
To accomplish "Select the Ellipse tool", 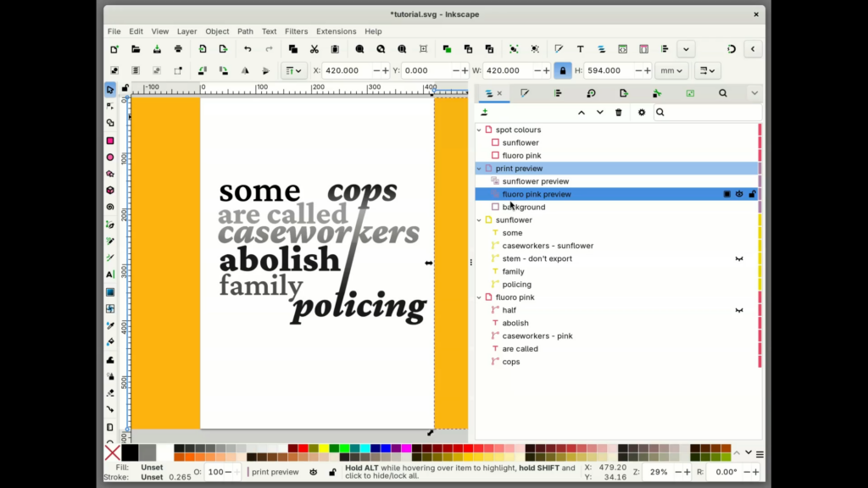I will pos(110,157).
